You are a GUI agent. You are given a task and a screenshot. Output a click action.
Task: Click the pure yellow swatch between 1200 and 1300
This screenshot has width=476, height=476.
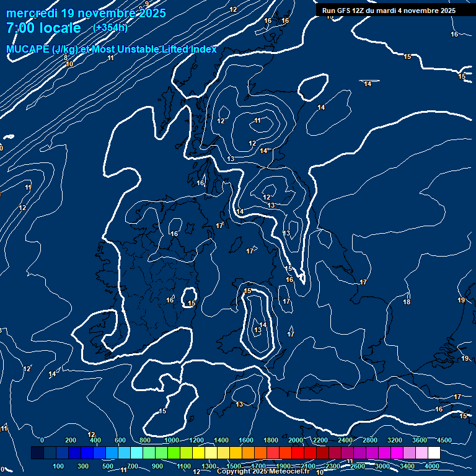tap(198, 452)
